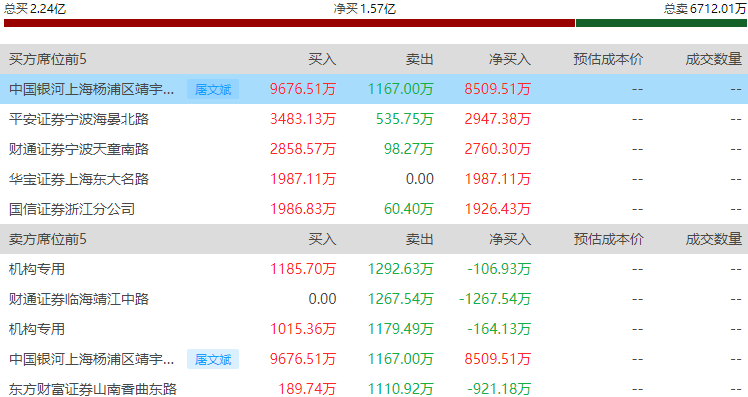The height and width of the screenshot is (397, 748).
Task: Click the 3483.13万 buy value
Action: (x=303, y=119)
